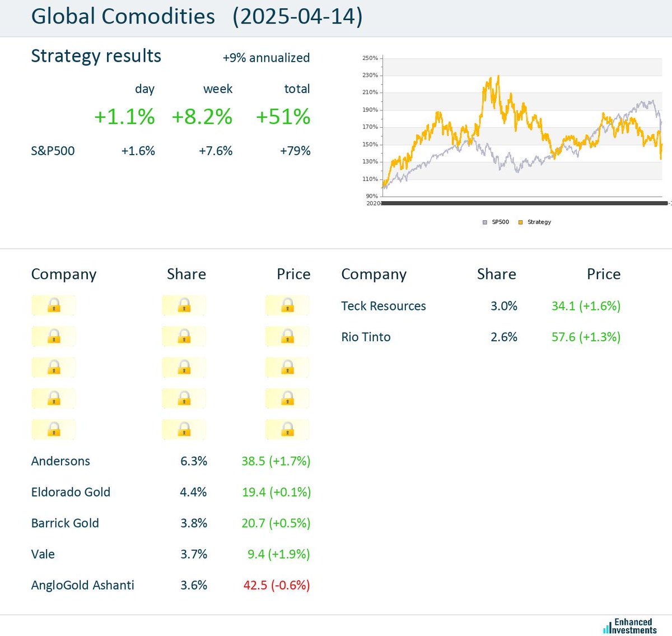
Task: Click the chart's dark time-axis bar
Action: click(x=524, y=203)
